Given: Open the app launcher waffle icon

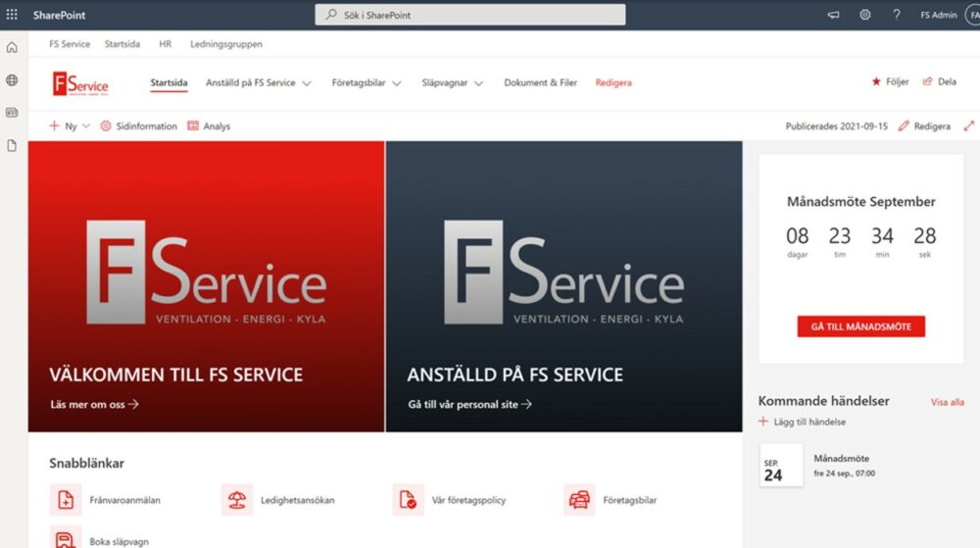Looking at the screenshot, I should click(12, 15).
